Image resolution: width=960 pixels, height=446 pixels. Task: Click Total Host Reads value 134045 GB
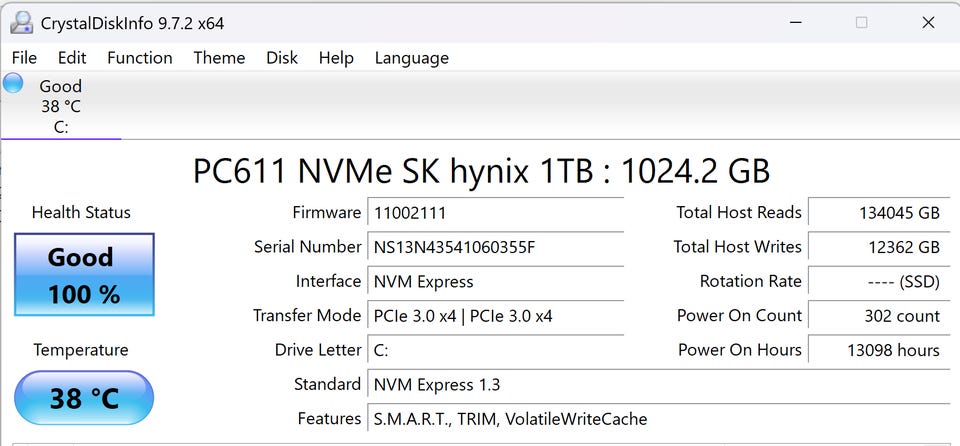(x=879, y=213)
